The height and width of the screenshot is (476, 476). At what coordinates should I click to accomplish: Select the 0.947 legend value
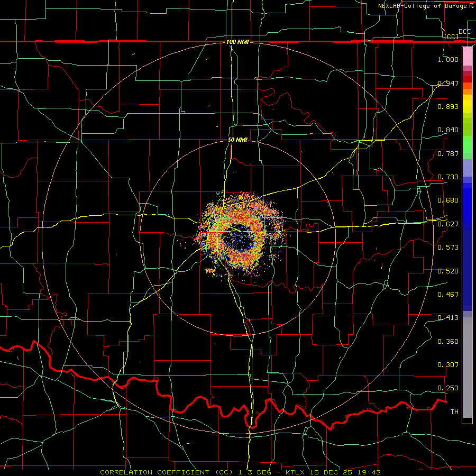[x=448, y=83]
